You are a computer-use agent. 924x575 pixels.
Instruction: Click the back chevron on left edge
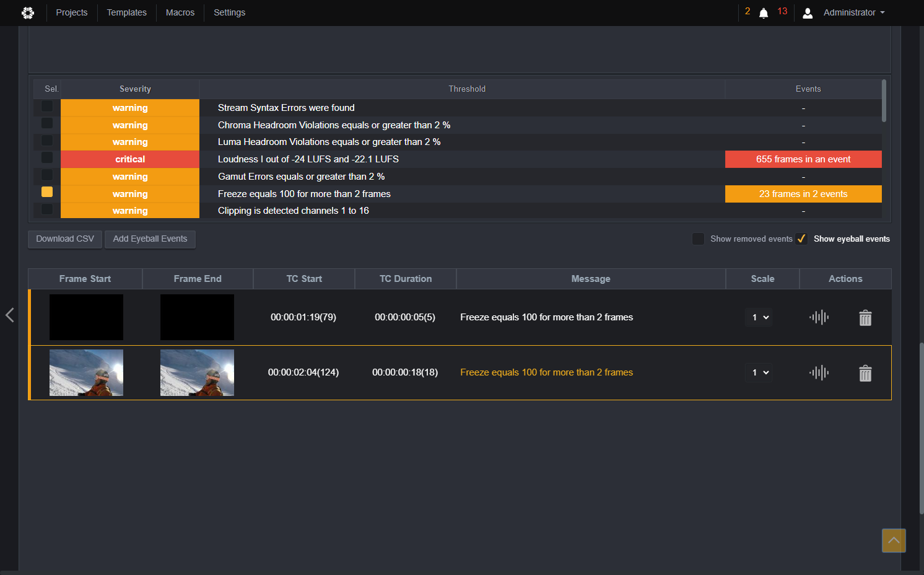click(10, 315)
